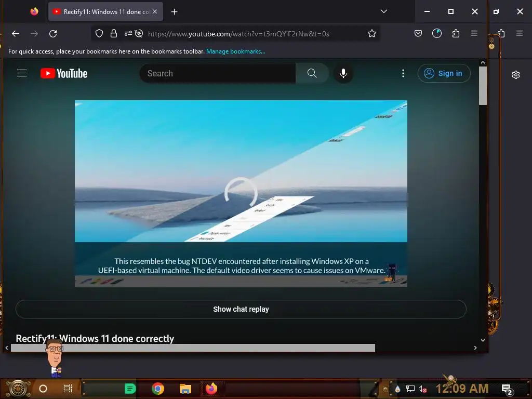Open the Pocket save icon
Image resolution: width=532 pixels, height=399 pixels.
[418, 33]
